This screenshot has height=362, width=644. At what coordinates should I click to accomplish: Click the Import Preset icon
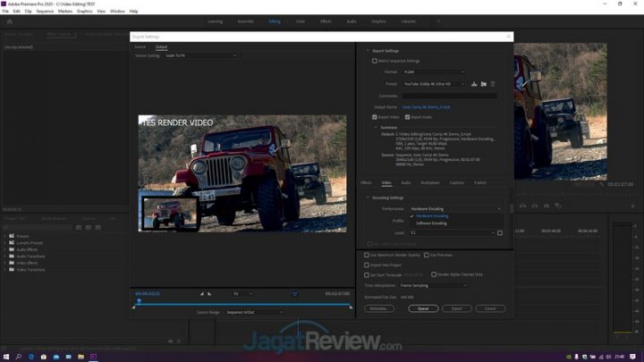click(x=483, y=83)
